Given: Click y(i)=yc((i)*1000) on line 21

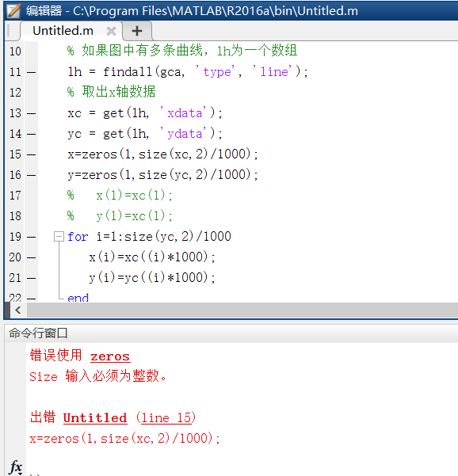Looking at the screenshot, I should 152,278.
